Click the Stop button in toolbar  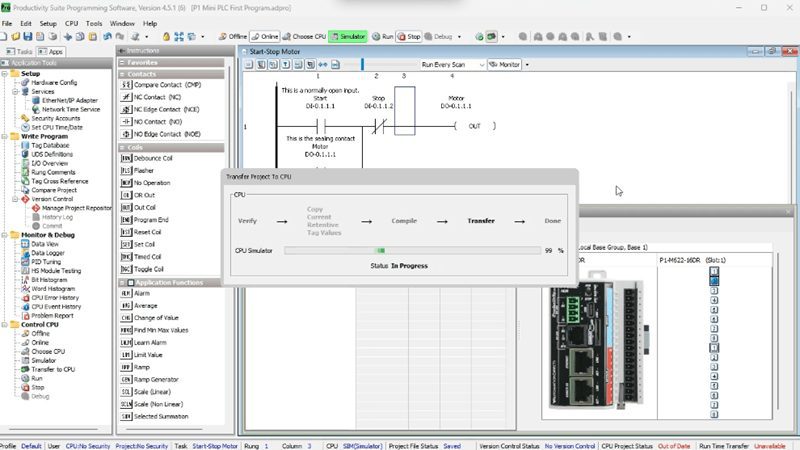coord(409,37)
